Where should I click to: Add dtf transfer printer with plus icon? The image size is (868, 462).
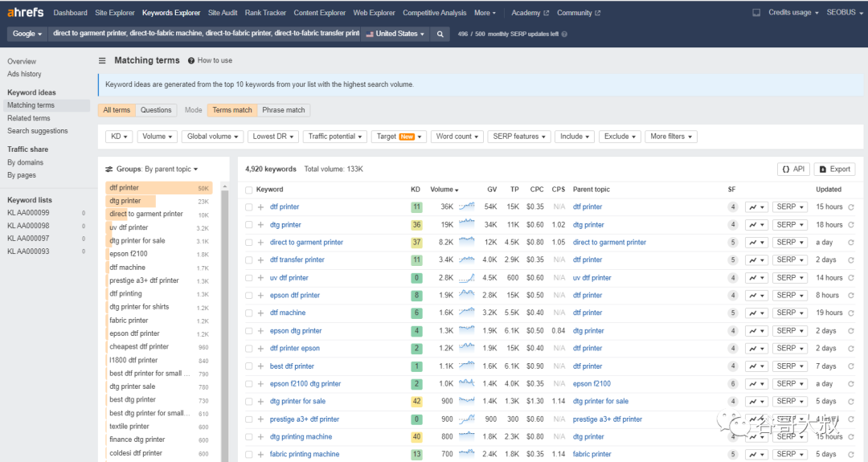click(260, 260)
